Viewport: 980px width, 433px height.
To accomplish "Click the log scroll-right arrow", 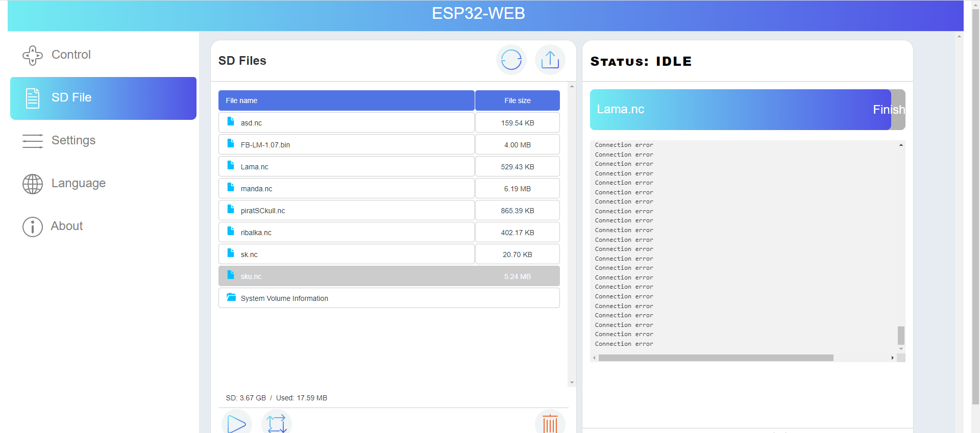I will 892,358.
